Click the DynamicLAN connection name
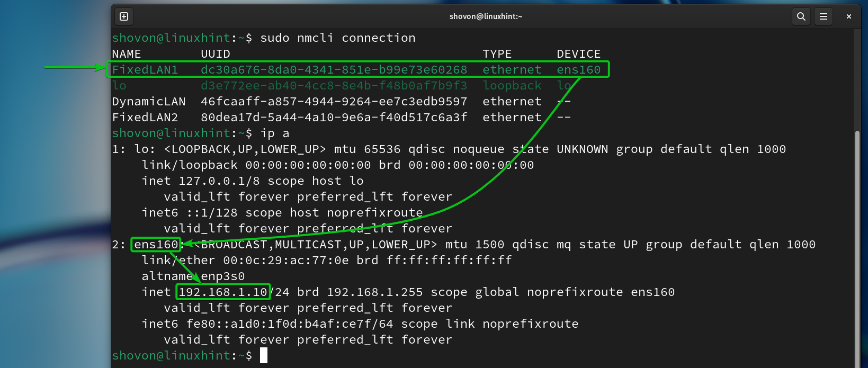Viewport: 868px width, 368px height. coord(149,101)
